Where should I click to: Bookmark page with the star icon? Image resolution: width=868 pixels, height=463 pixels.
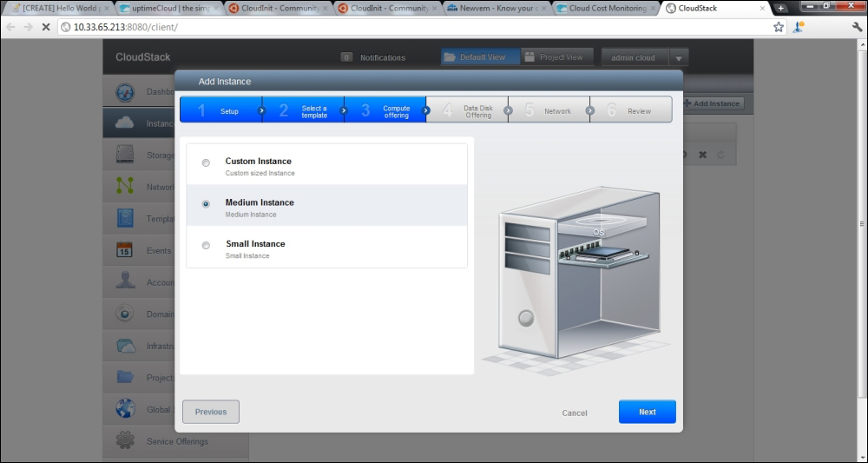pos(779,27)
